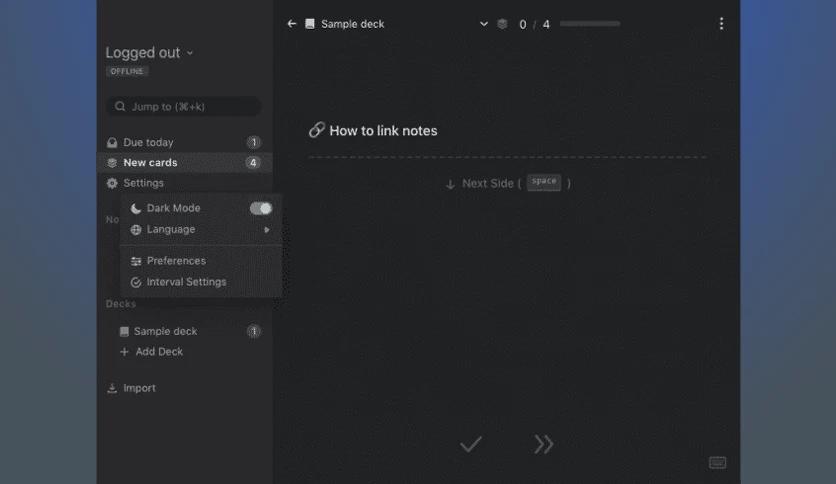This screenshot has height=484, width=836.
Task: Expand the Language submenu arrow
Action: coord(267,230)
